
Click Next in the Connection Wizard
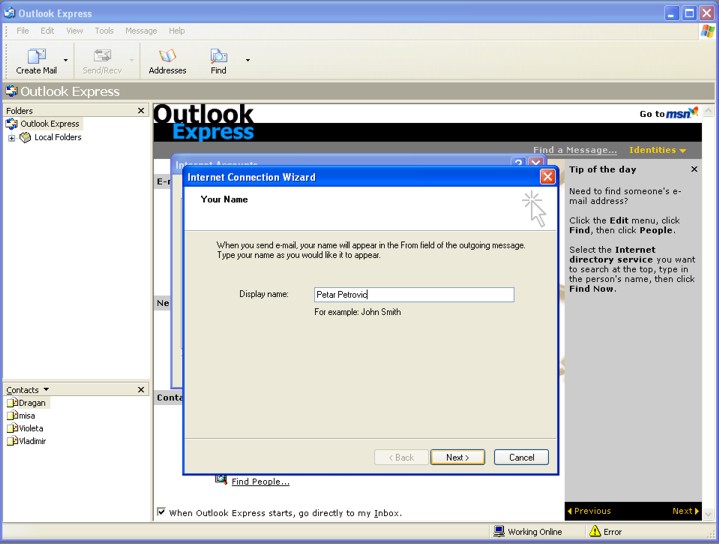[x=458, y=457]
